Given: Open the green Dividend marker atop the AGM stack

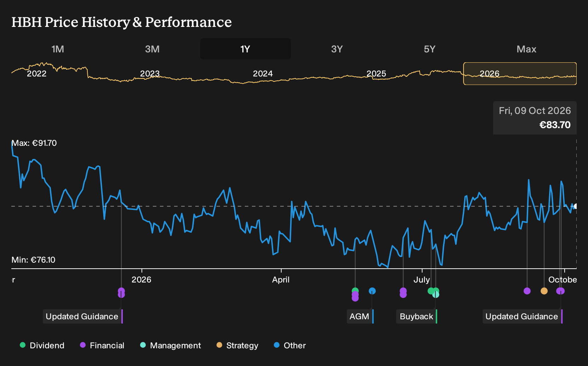Looking at the screenshot, I should pyautogui.click(x=355, y=291).
